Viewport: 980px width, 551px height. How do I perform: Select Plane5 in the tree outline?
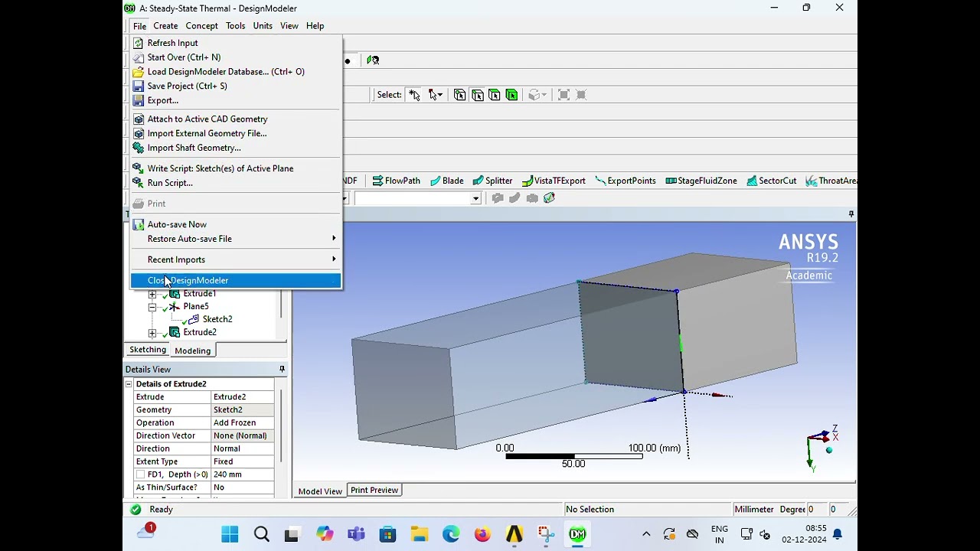195,306
